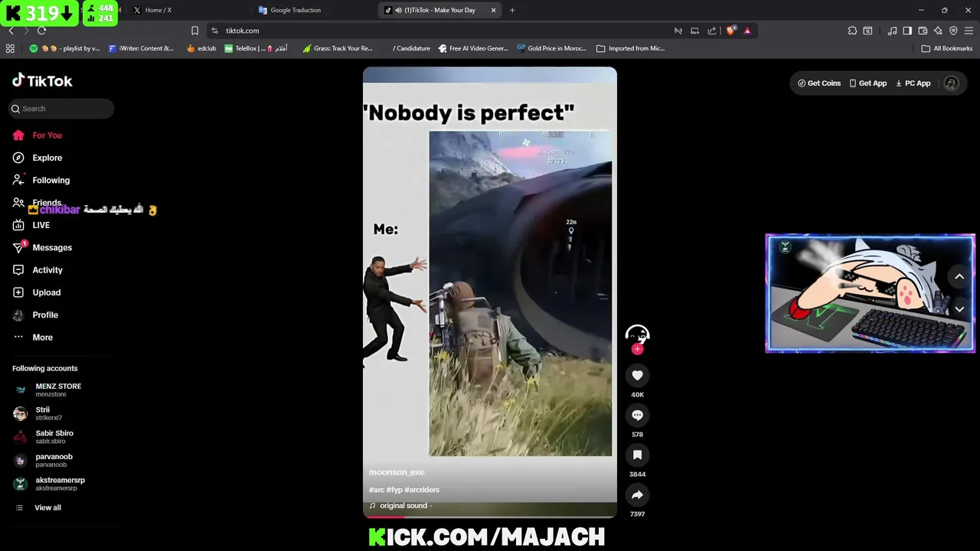Open the parvanoob following account

(x=43, y=461)
